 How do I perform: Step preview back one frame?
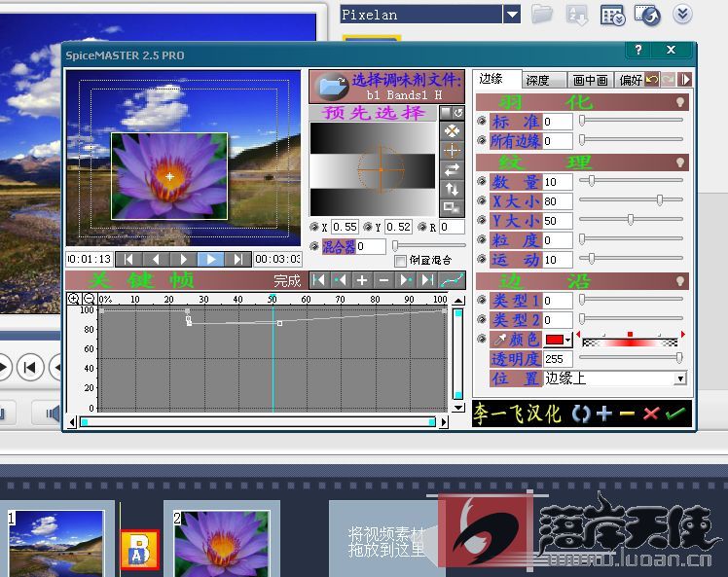(156, 259)
